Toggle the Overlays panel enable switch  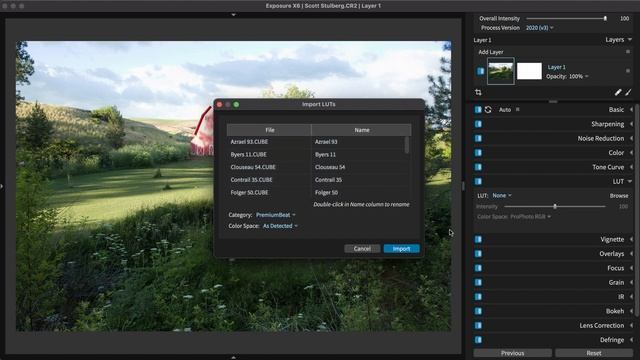[x=478, y=253]
